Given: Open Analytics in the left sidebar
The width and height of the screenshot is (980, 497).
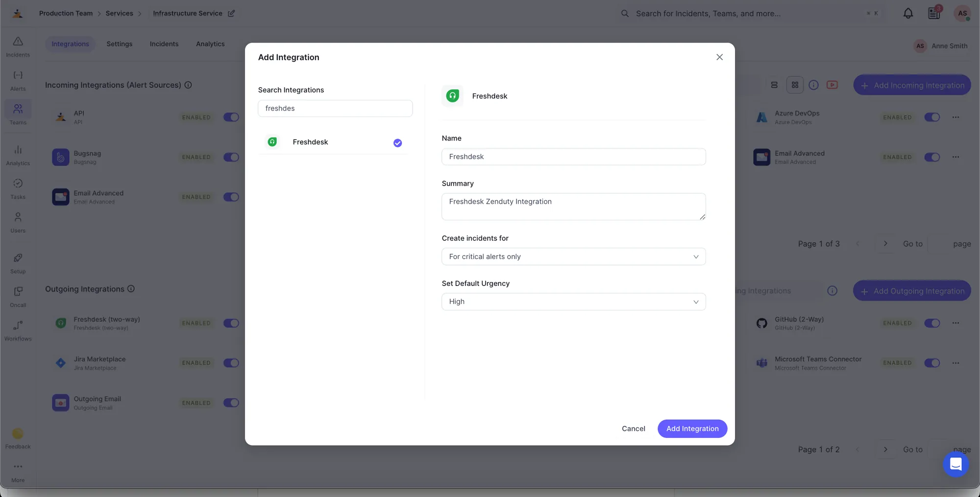Looking at the screenshot, I should 18,155.
